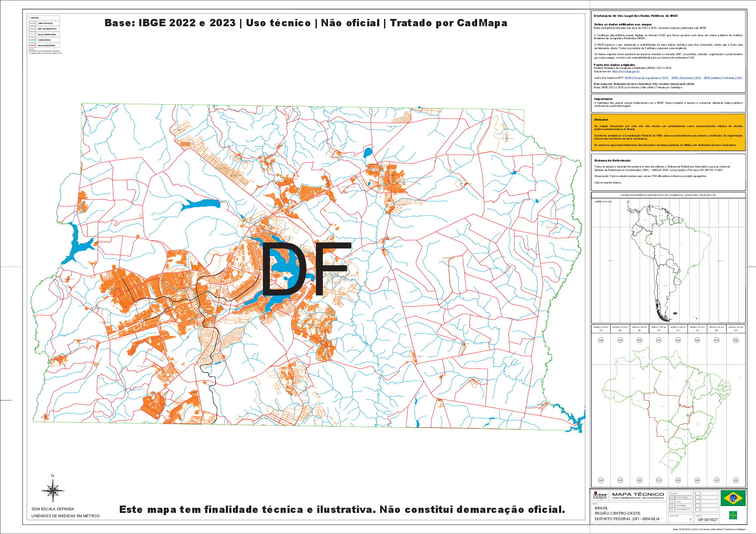
Task: Click an empty revision checkbox in the title block
Action: [698, 494]
